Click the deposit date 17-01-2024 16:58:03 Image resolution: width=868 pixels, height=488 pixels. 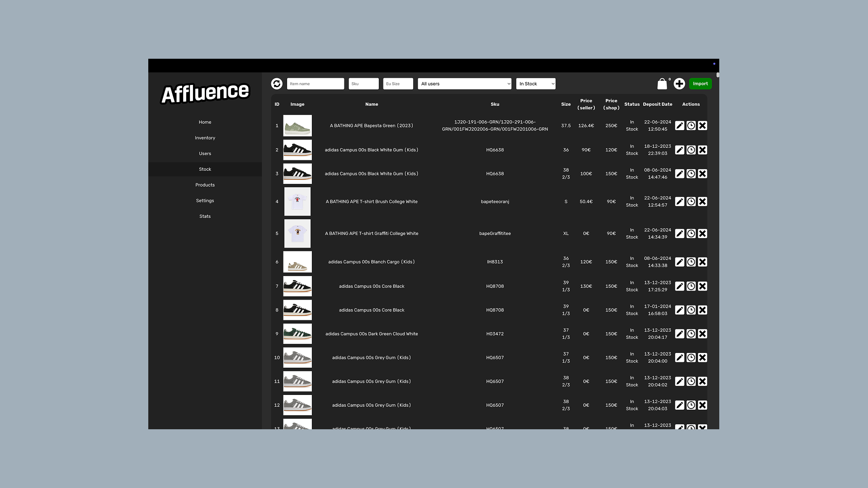click(657, 310)
